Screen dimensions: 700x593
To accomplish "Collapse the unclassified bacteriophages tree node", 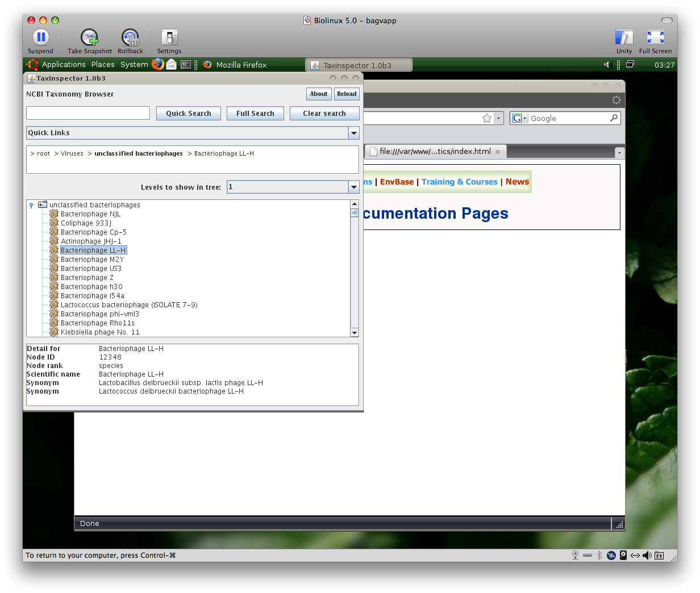I will click(32, 205).
